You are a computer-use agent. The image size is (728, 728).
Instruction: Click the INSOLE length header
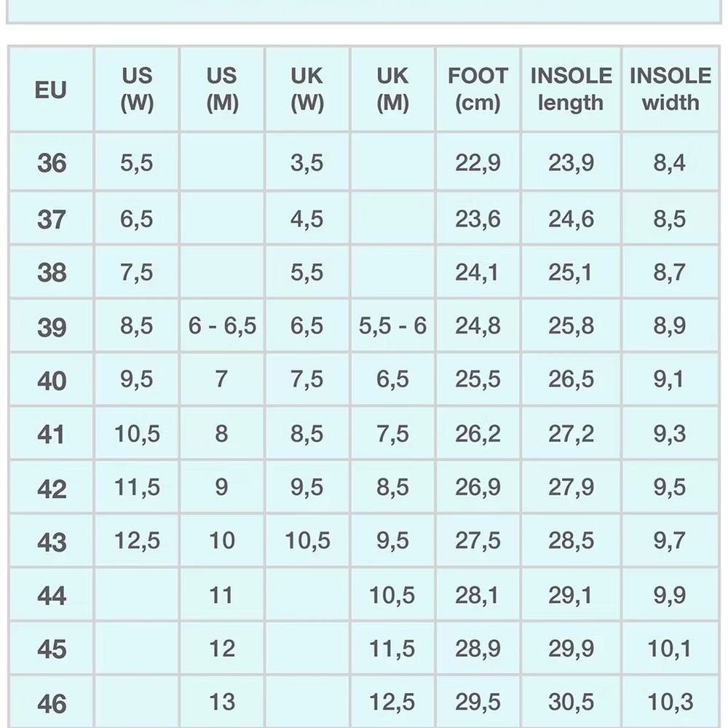coord(571,89)
